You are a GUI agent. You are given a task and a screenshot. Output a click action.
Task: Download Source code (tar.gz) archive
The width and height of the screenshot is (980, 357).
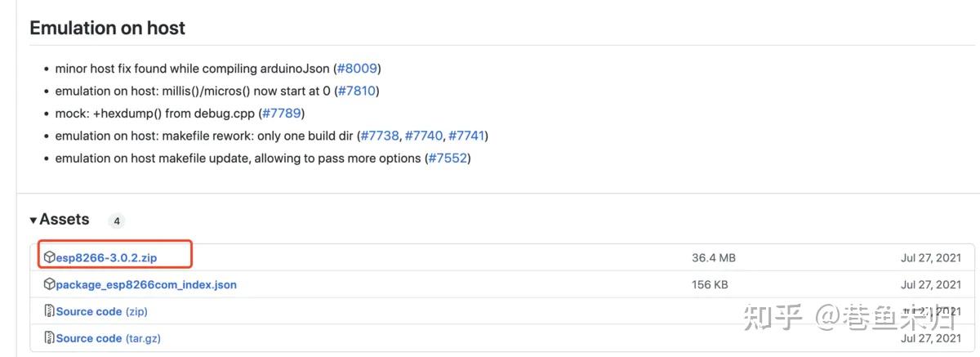coord(112,338)
